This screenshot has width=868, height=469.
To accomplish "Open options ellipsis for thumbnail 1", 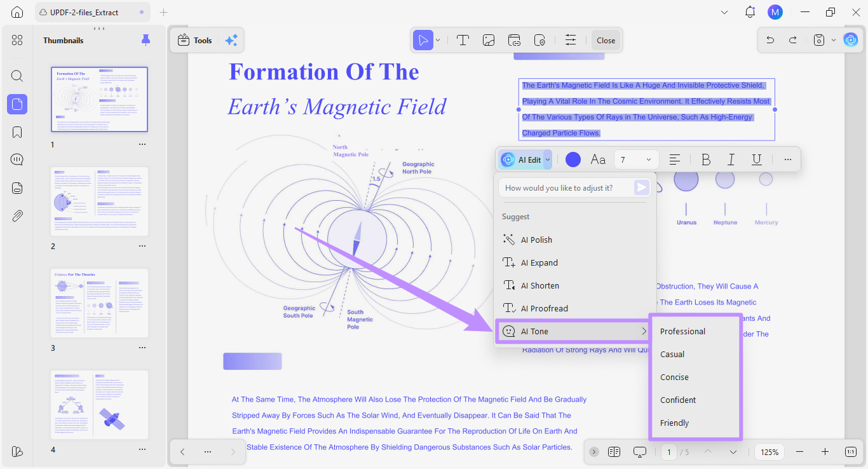I will pos(142,144).
